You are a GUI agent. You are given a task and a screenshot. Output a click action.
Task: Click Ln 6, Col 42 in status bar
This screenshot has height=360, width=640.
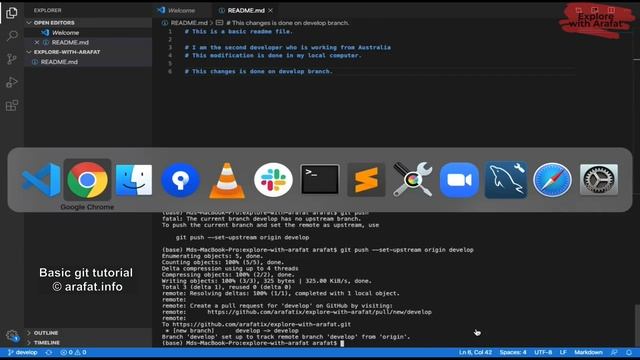click(475, 352)
